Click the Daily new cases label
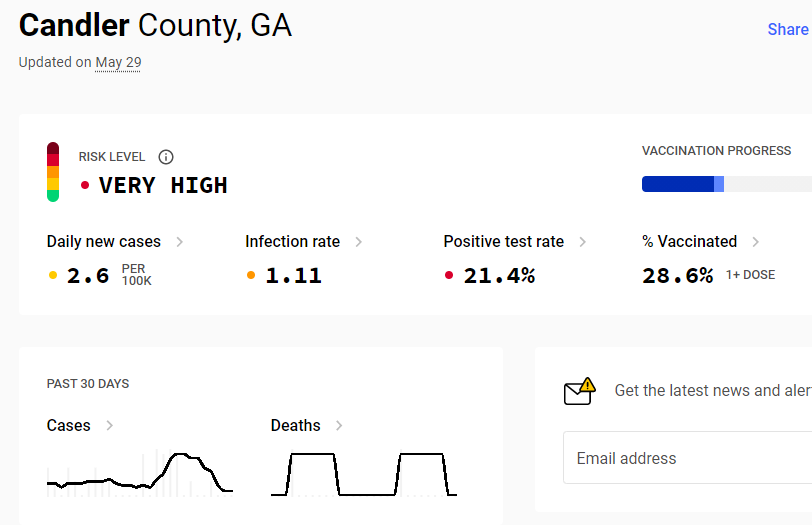 (x=104, y=241)
